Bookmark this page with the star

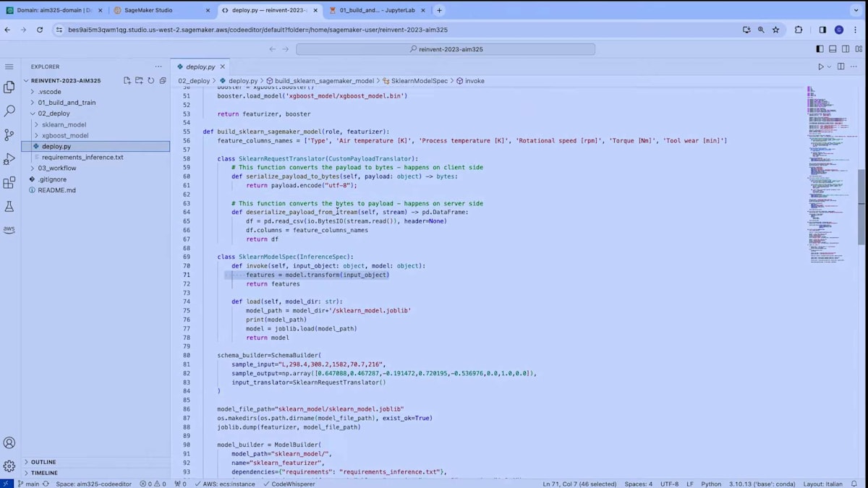pos(776,30)
